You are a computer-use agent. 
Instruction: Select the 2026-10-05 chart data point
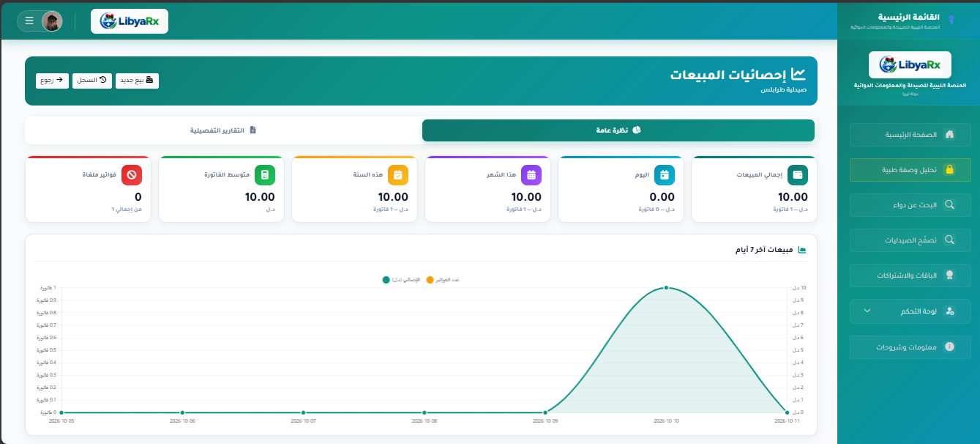coord(61,412)
